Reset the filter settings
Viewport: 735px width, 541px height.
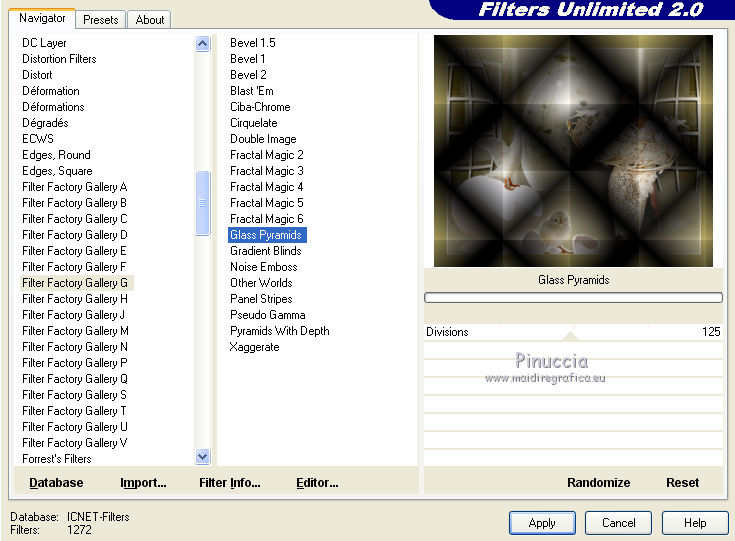coord(682,482)
